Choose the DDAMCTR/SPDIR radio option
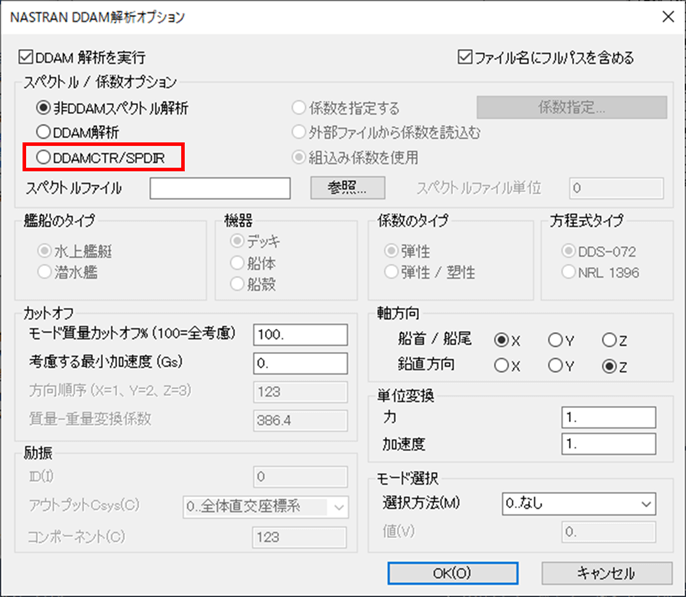The image size is (686, 597). pyautogui.click(x=43, y=157)
